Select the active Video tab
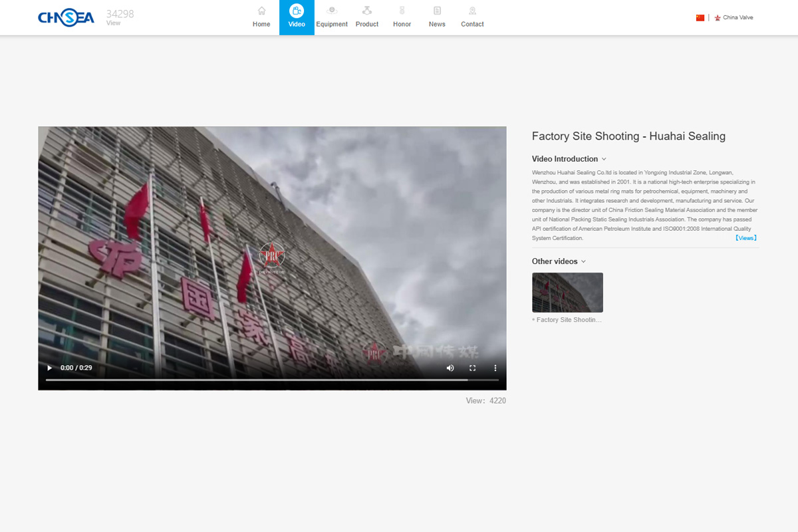Viewport: 798px width, 532px height. click(x=297, y=17)
